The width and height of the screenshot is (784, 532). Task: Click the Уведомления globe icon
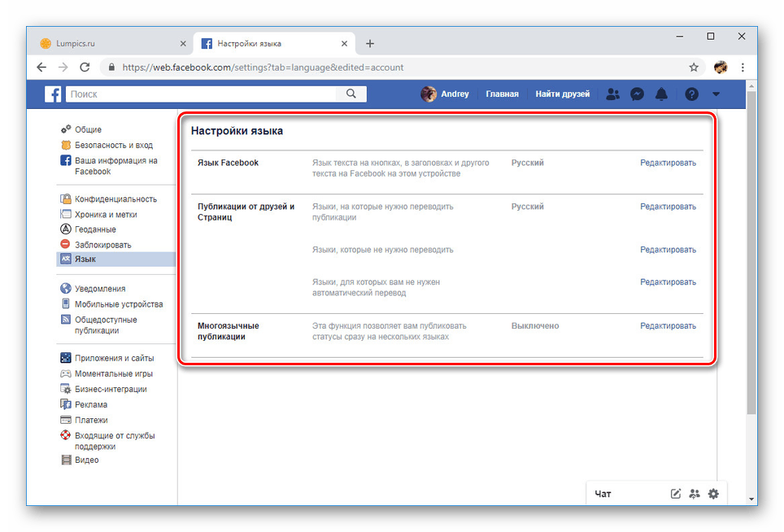pos(66,288)
